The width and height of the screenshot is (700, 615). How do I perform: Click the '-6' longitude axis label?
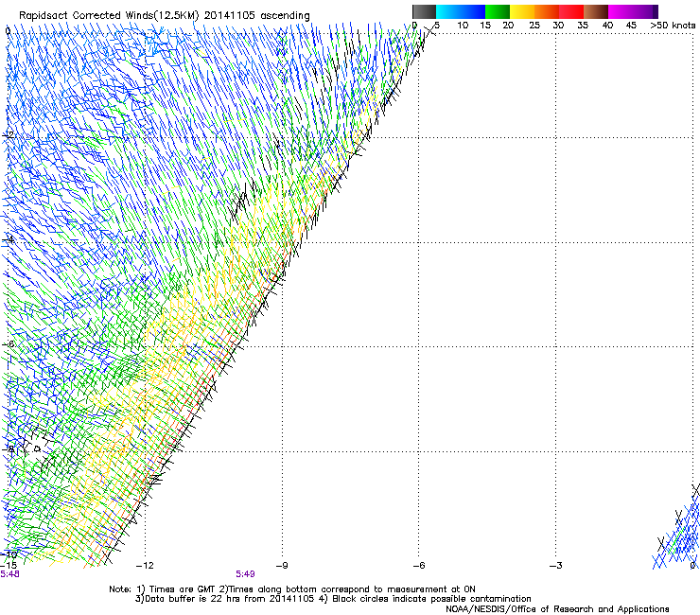click(419, 566)
